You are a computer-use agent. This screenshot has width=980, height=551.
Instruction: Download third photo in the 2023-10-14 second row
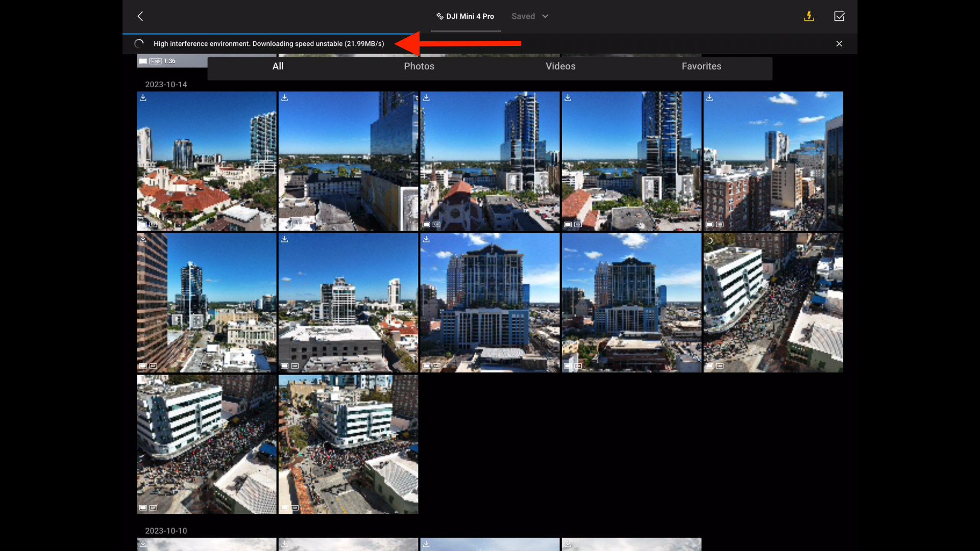[x=426, y=239]
